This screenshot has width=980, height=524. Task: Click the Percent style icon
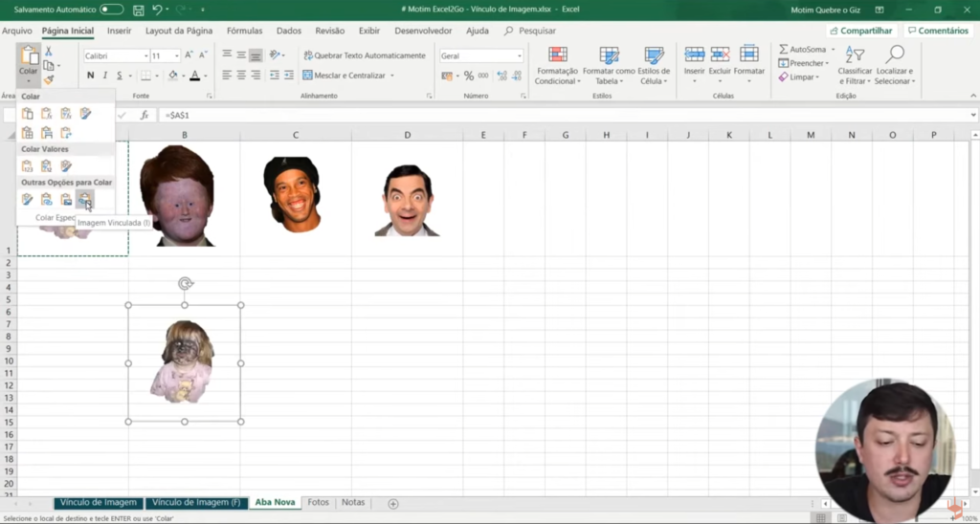(469, 76)
